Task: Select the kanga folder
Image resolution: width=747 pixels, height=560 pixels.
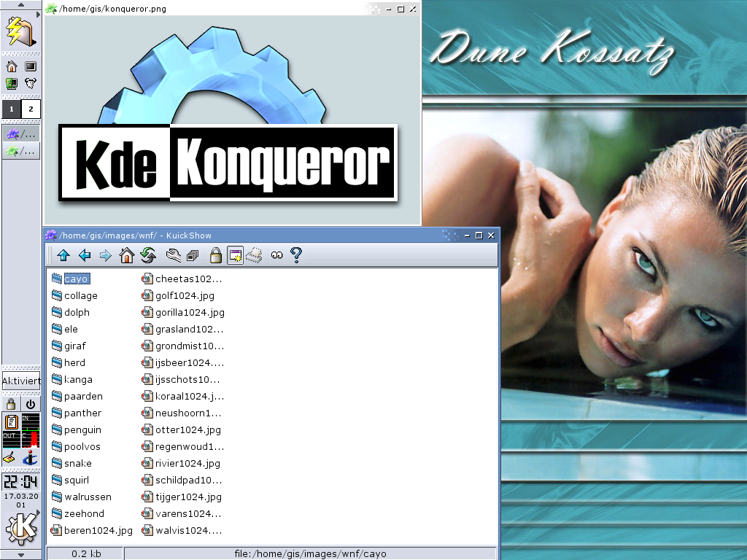Action: click(x=72, y=379)
